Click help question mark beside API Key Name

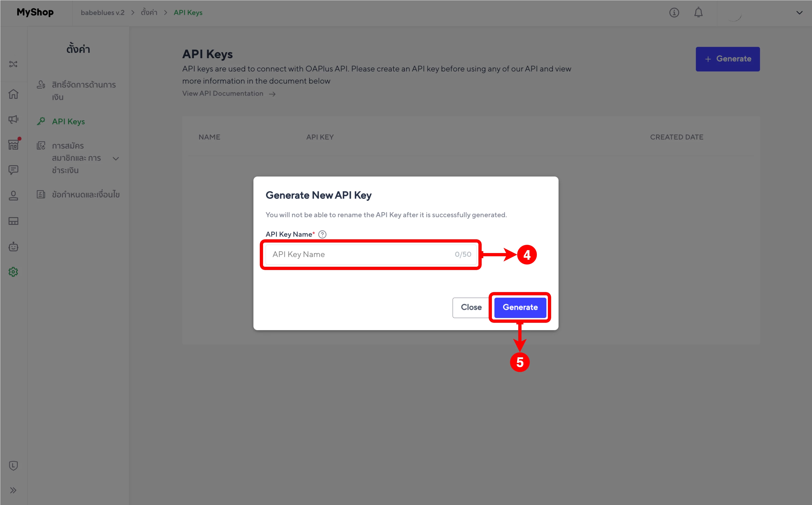(x=322, y=234)
